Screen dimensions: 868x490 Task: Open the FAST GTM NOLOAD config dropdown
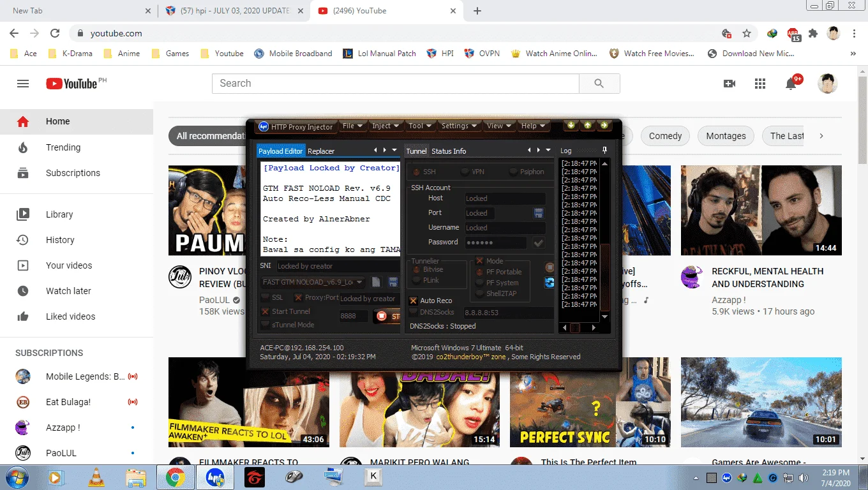(313, 282)
